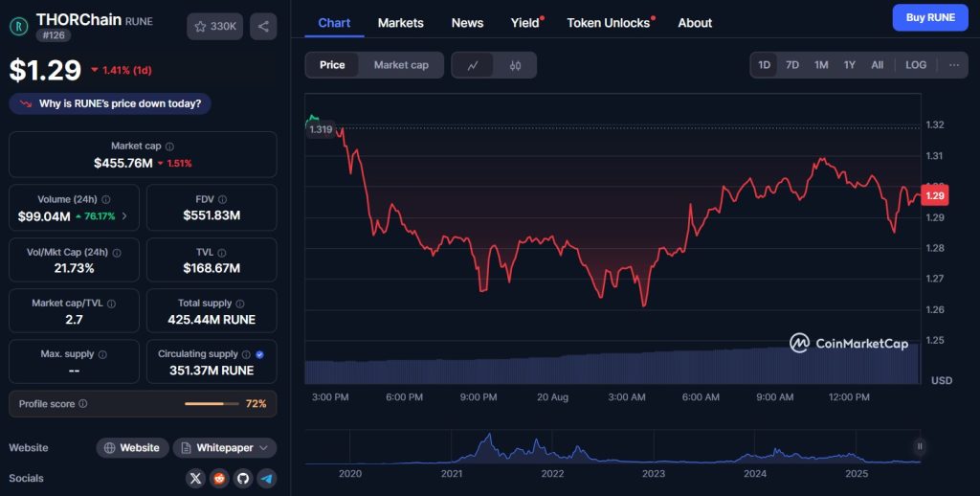The height and width of the screenshot is (496, 980).
Task: Open the X (Twitter) social link
Action: (196, 478)
